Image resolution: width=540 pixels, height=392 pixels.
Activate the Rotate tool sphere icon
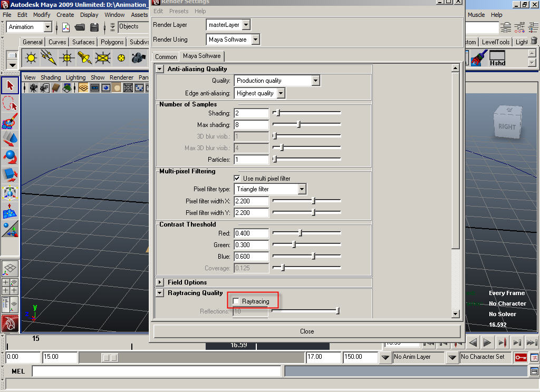point(10,157)
